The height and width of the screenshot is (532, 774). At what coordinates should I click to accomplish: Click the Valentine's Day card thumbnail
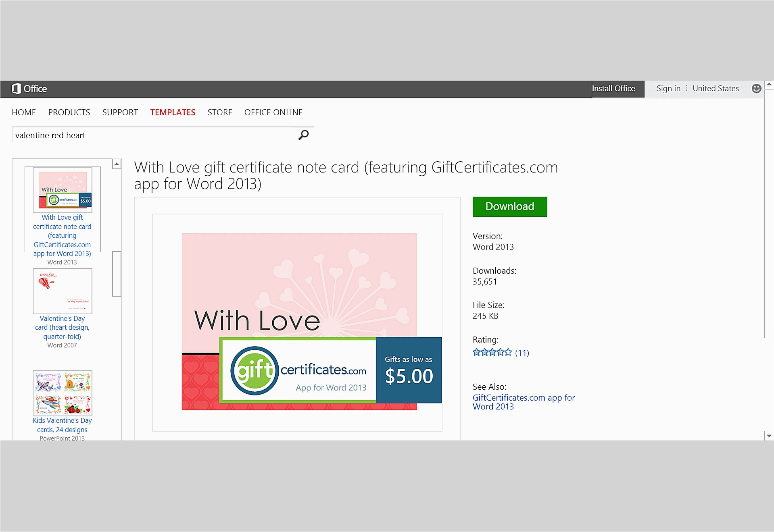[x=63, y=291]
